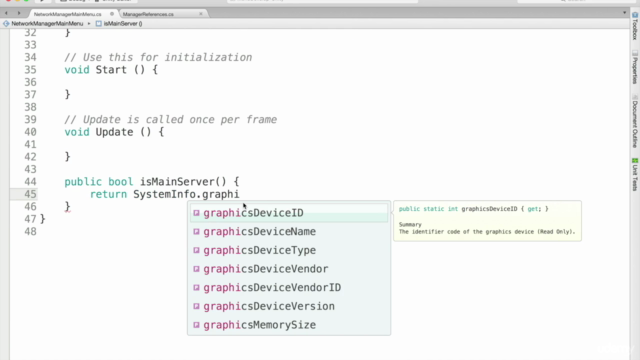Choose graphicsDeviceType in the autocomplete list
Screen dimensions: 640x360
[x=289, y=250]
